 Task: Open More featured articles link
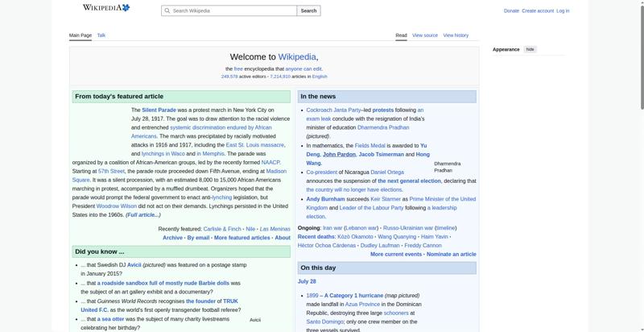coord(242,238)
